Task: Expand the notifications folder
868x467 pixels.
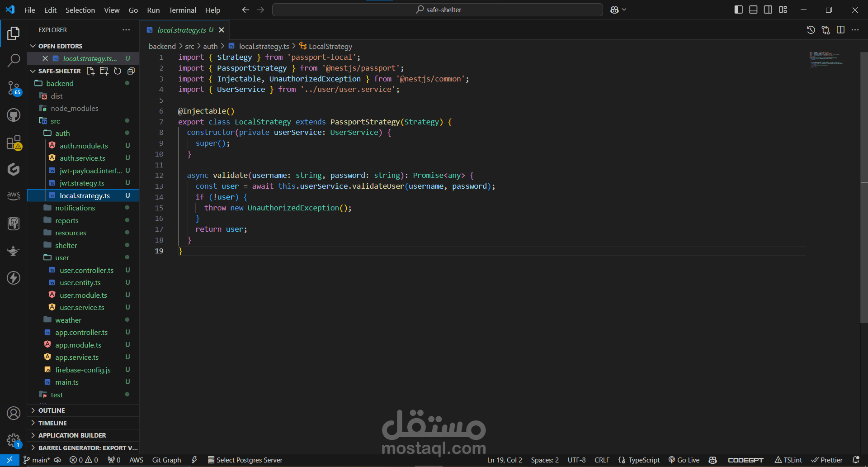Action: click(83, 208)
